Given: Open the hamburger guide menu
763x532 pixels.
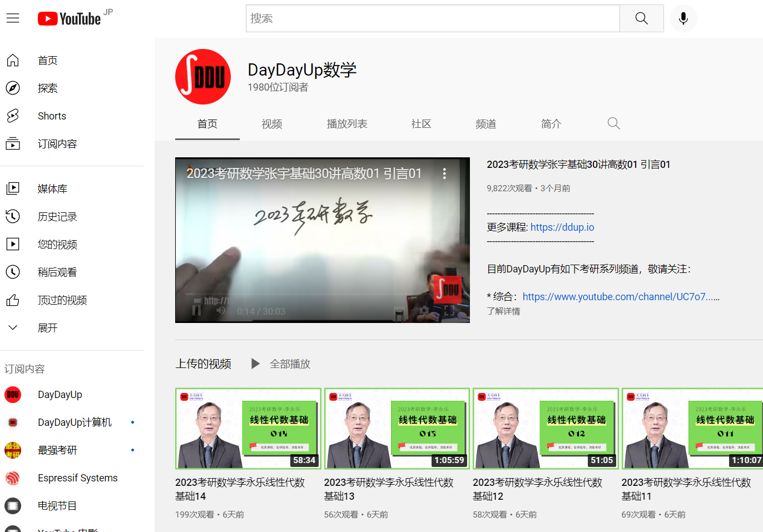Looking at the screenshot, I should tap(13, 18).
